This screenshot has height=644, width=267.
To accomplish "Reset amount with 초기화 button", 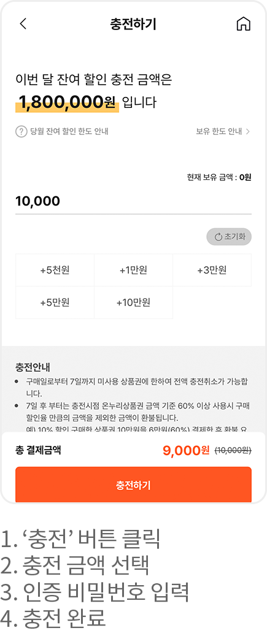I will 229,237.
